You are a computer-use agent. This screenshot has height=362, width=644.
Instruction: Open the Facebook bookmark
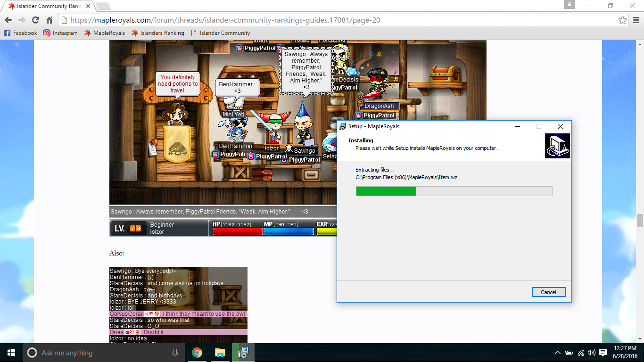pos(20,33)
